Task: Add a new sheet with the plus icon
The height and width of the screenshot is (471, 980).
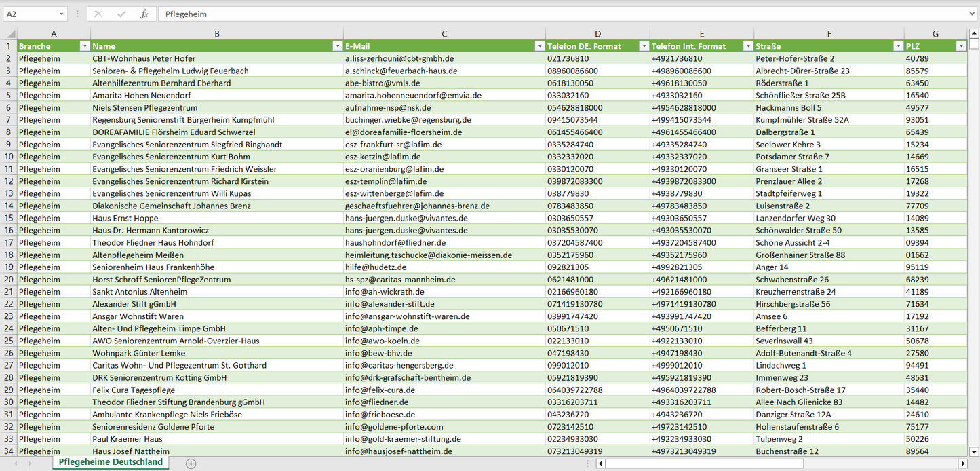Action: click(x=191, y=464)
